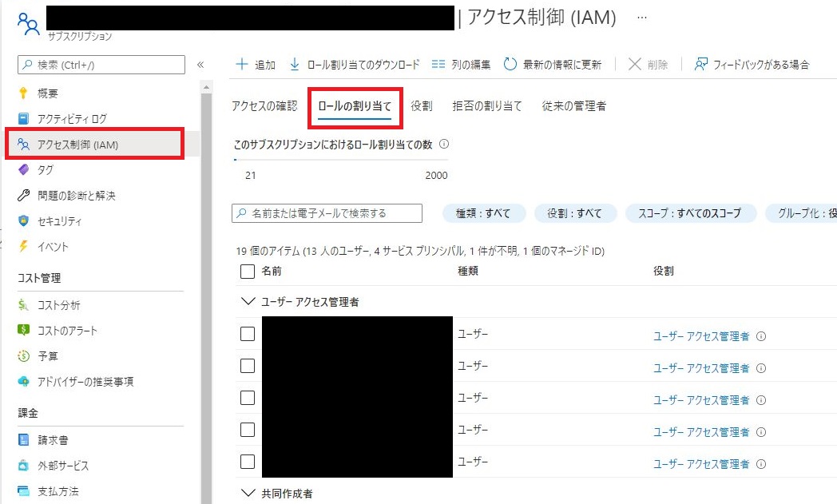Switch to the 役割 tab
The width and height of the screenshot is (837, 504).
click(421, 105)
